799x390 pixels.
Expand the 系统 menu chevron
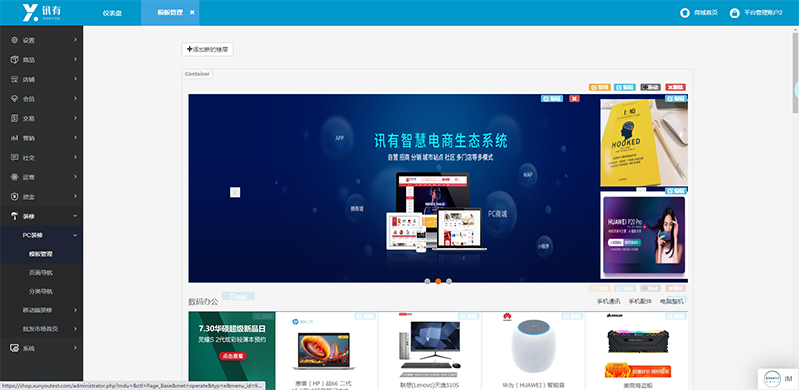coord(75,348)
